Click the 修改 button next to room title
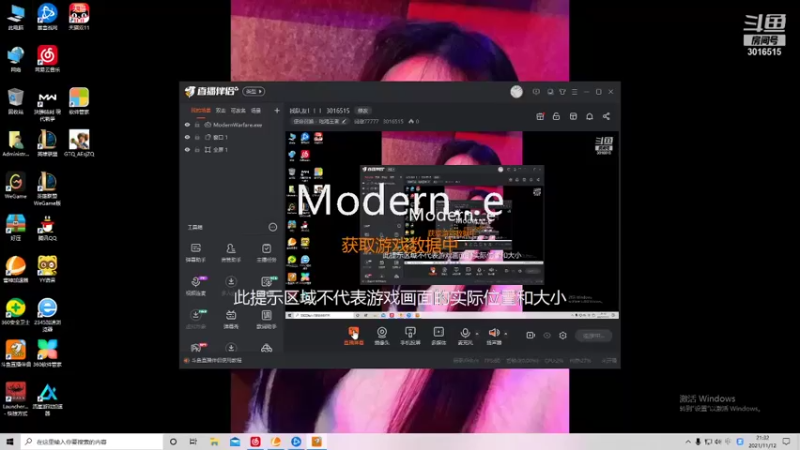The width and height of the screenshot is (800, 450). click(x=363, y=110)
